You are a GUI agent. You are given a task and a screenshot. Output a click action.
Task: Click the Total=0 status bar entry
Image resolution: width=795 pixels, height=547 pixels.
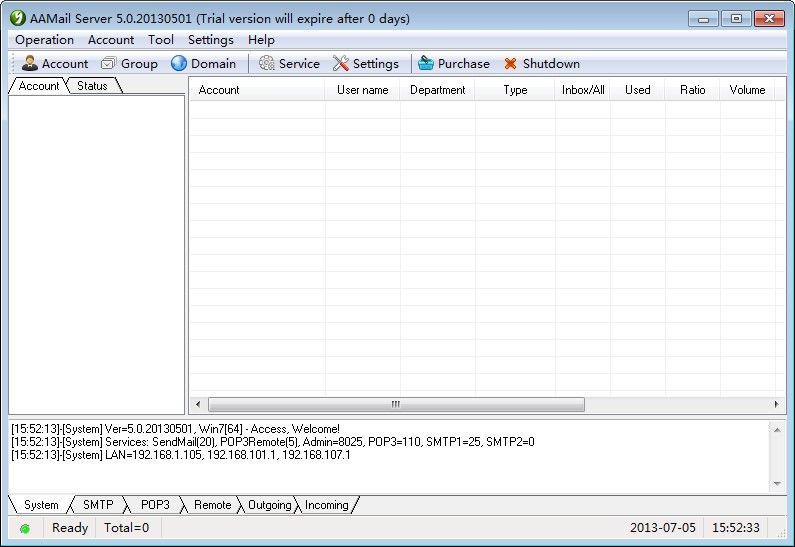point(126,528)
